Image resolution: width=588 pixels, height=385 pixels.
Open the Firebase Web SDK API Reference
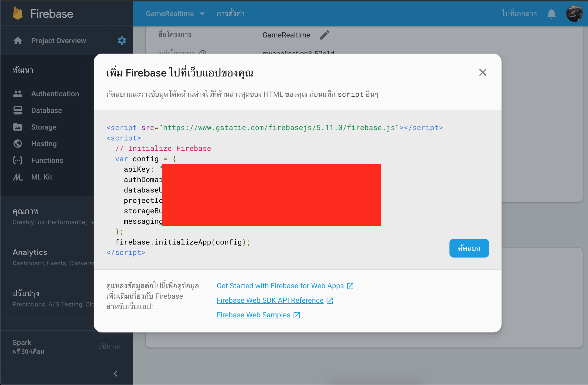pos(270,300)
